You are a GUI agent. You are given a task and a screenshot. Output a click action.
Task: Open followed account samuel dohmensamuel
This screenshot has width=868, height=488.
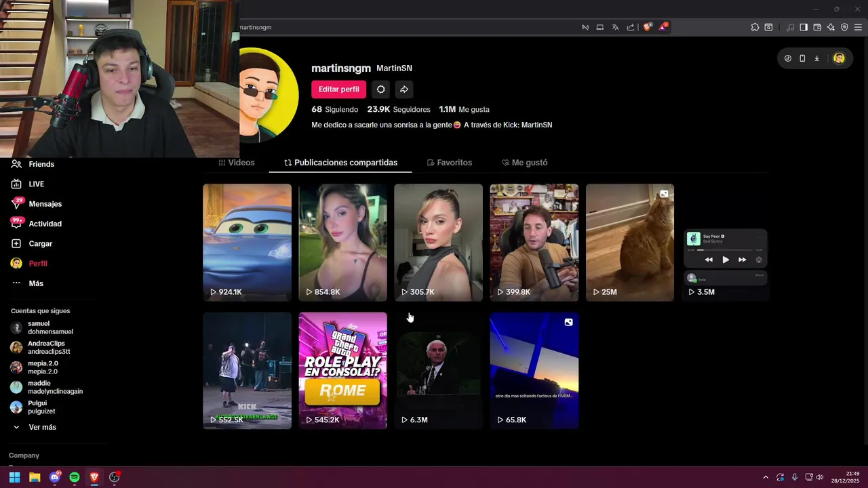pos(42,327)
